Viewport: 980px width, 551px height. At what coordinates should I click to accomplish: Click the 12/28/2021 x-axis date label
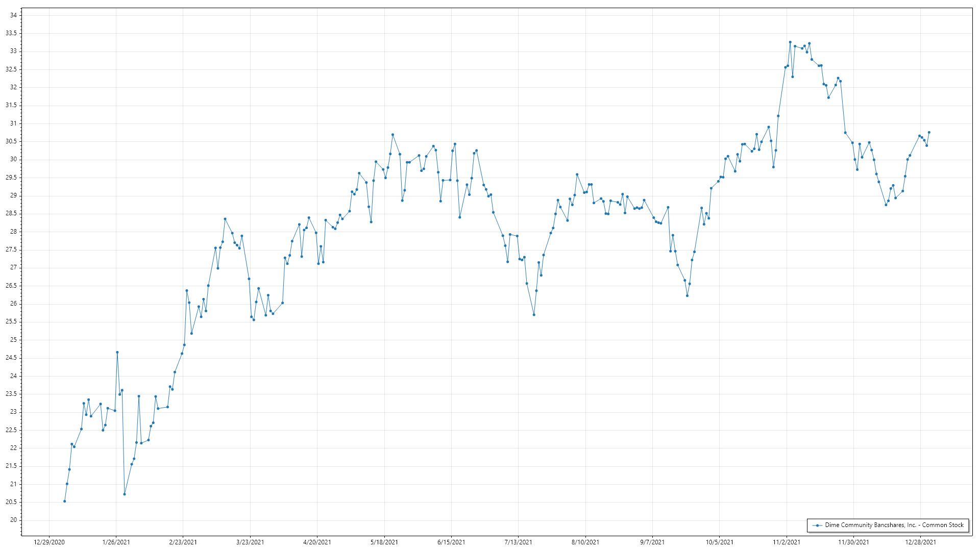pyautogui.click(x=921, y=542)
